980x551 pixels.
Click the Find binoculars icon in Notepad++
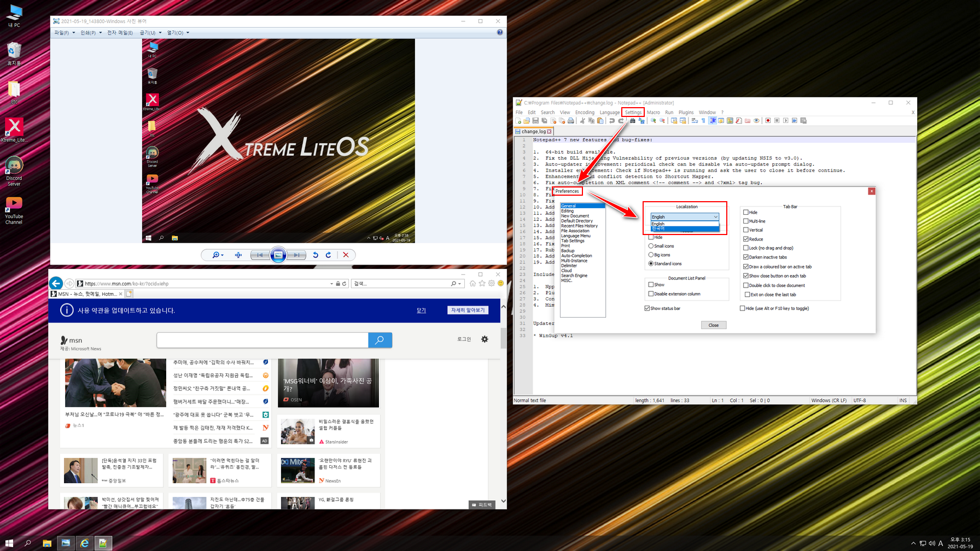click(633, 121)
